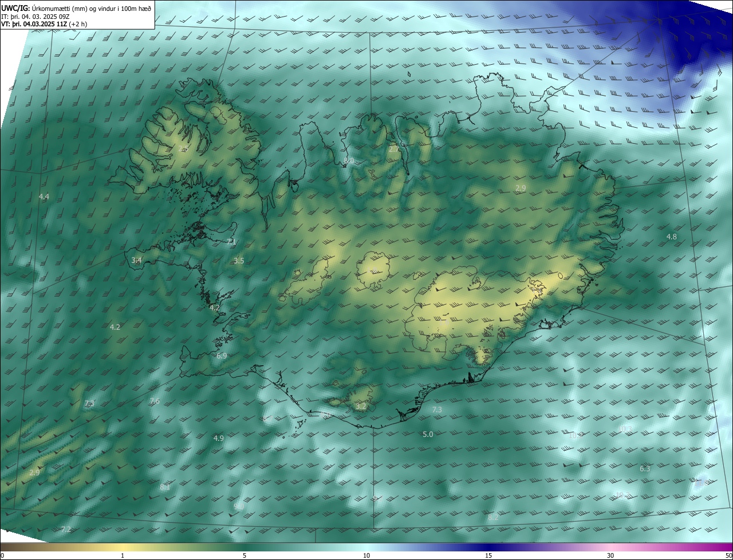733x560 pixels.
Task: Click the 7.1 value label on map
Action: (x=231, y=242)
